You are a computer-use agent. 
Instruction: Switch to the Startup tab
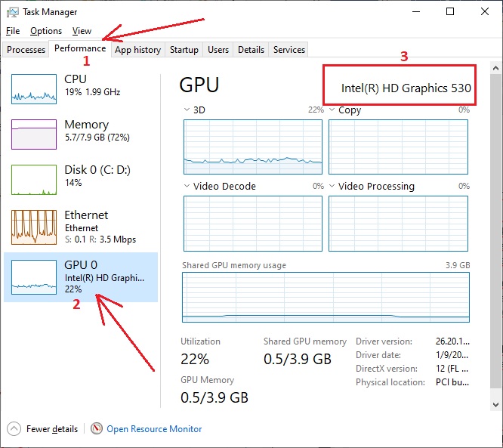[x=184, y=50]
